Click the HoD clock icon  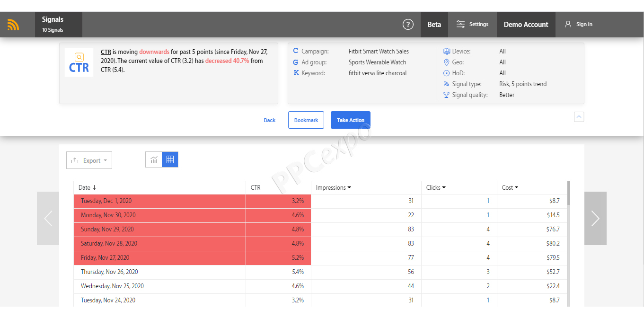[x=447, y=73]
